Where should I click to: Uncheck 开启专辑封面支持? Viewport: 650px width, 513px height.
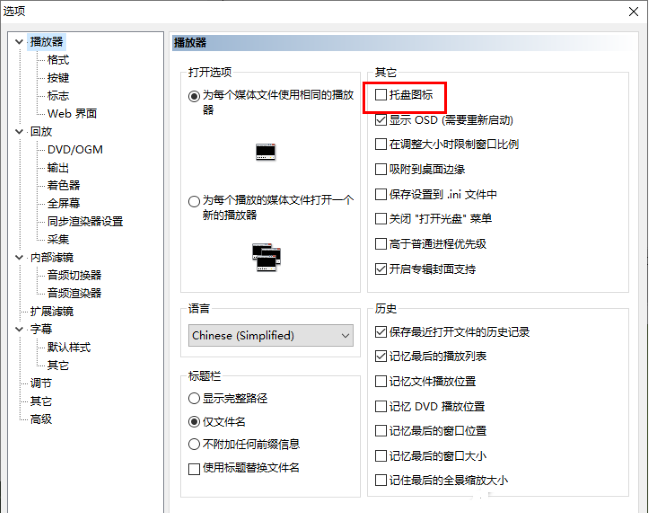381,269
